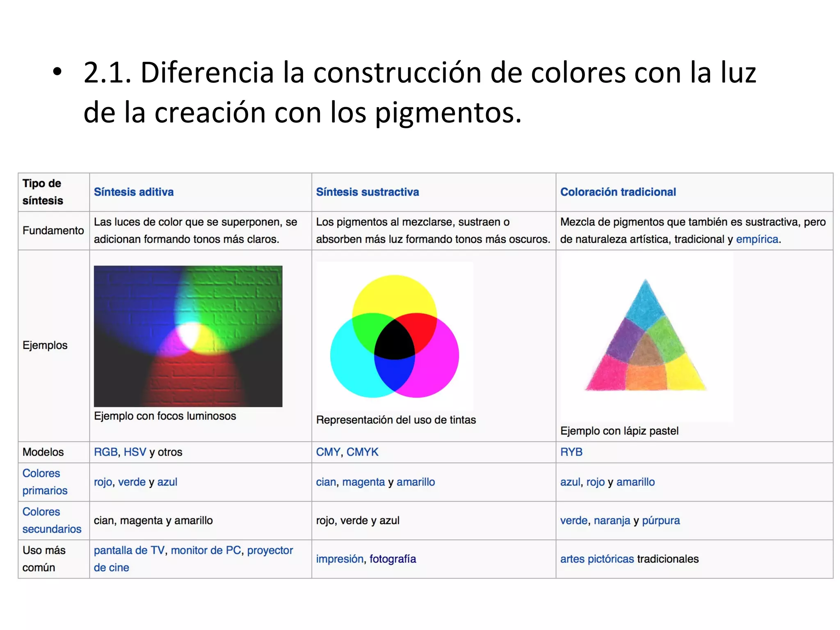
Task: Click the 'pantalla de TV' link
Action: click(x=129, y=550)
